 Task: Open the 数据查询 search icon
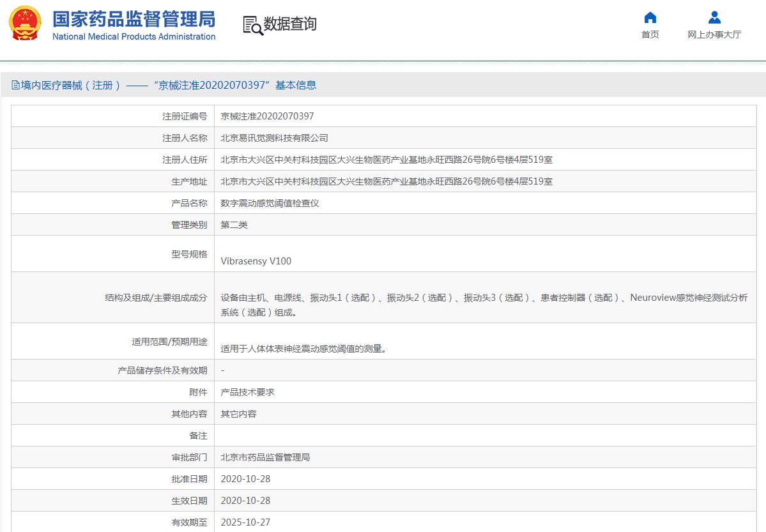click(x=252, y=26)
